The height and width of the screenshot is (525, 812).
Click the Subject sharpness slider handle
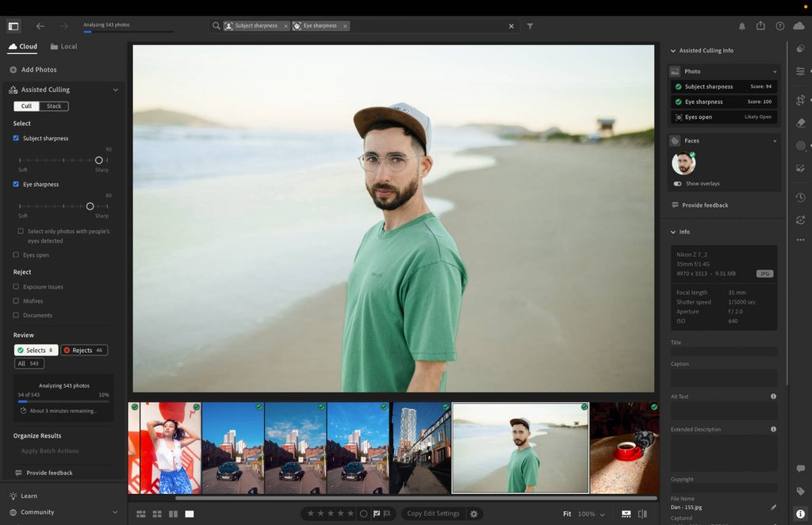[x=99, y=160]
